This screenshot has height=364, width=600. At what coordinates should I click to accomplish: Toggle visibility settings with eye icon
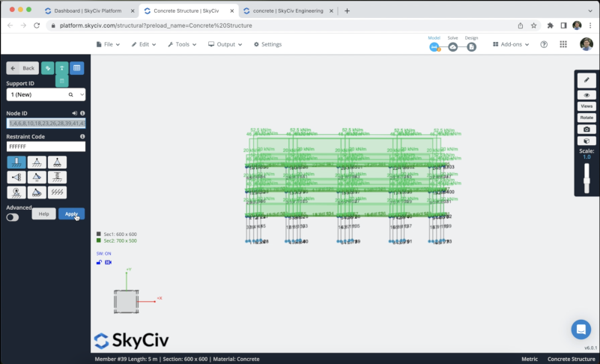(587, 95)
